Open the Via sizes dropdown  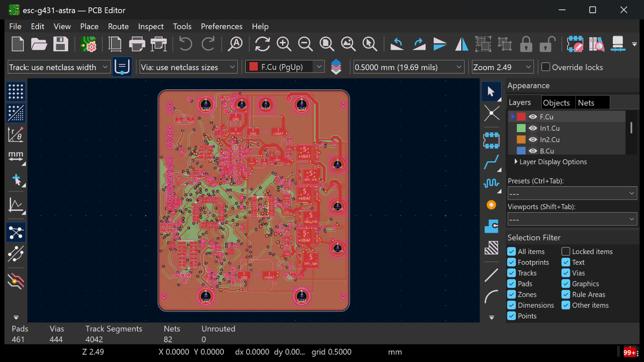pyautogui.click(x=189, y=67)
